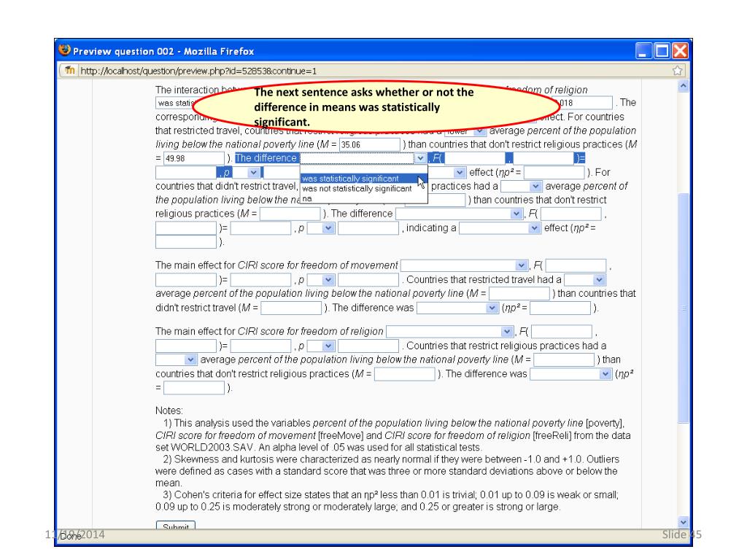Open last 'The difference was' dropdown
The width and height of the screenshot is (747, 560).
[570, 374]
